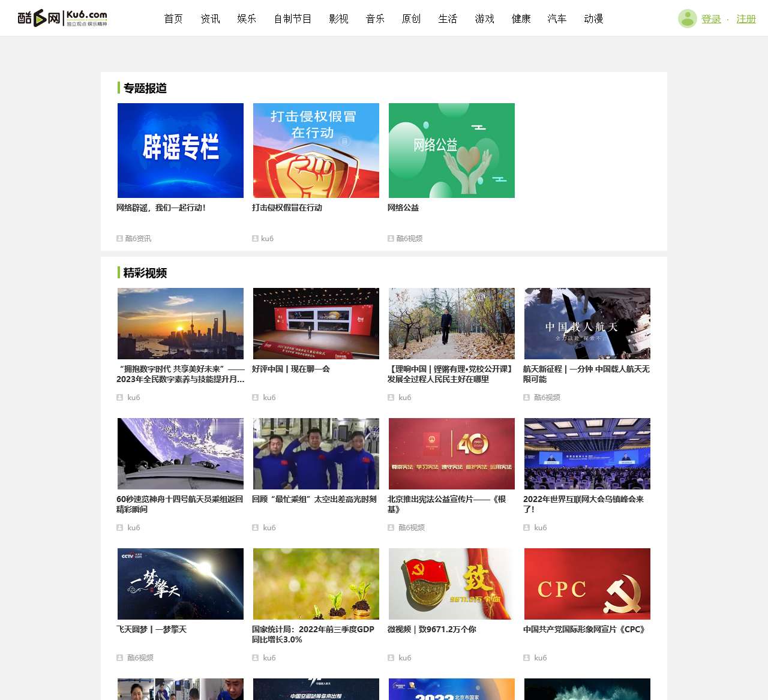
Task: Open the red 40 宪法 thumbnail
Action: click(452, 453)
